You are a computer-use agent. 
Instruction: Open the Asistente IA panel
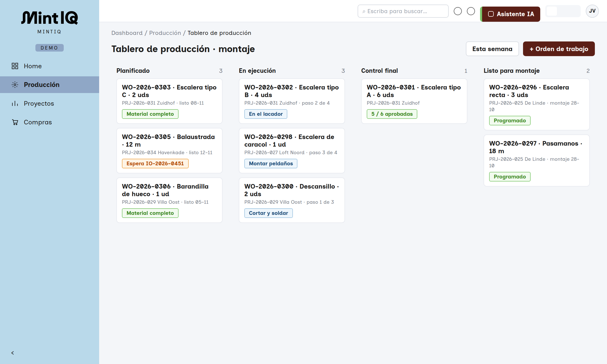pos(511,14)
